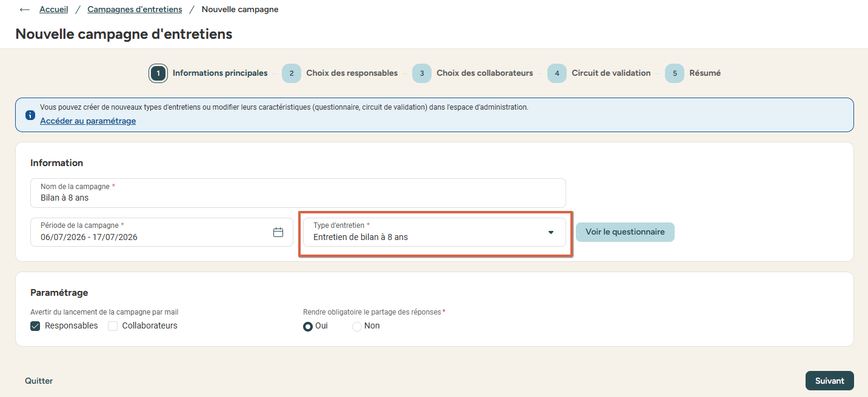This screenshot has height=397, width=868.
Task: Go to Circuit de validation step
Action: [x=611, y=73]
